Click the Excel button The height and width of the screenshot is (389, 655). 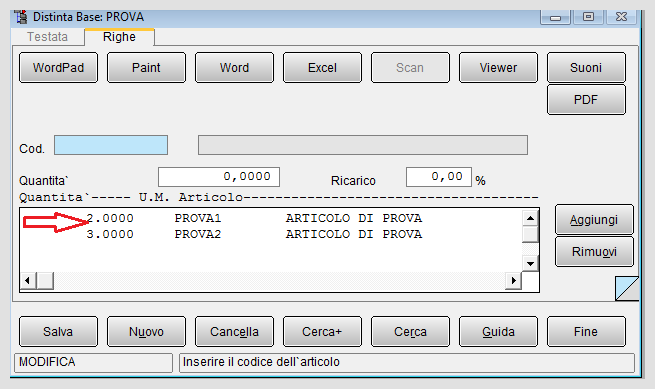(322, 68)
